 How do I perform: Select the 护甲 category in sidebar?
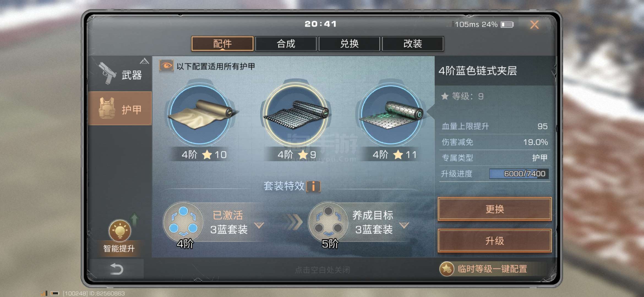point(120,108)
